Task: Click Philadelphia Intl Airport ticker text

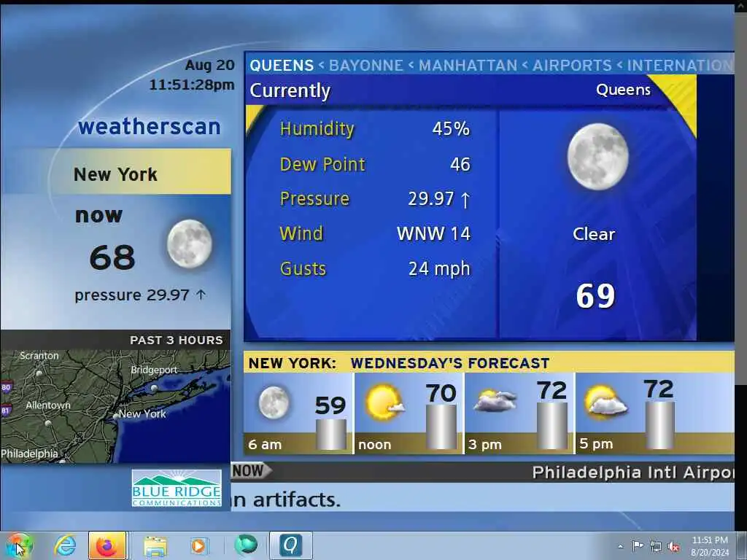Action: coord(633,472)
